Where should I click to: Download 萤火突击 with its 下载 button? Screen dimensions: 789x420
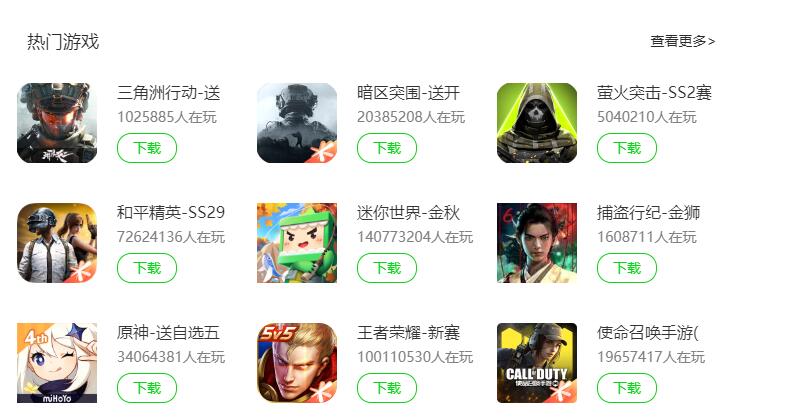click(x=627, y=148)
